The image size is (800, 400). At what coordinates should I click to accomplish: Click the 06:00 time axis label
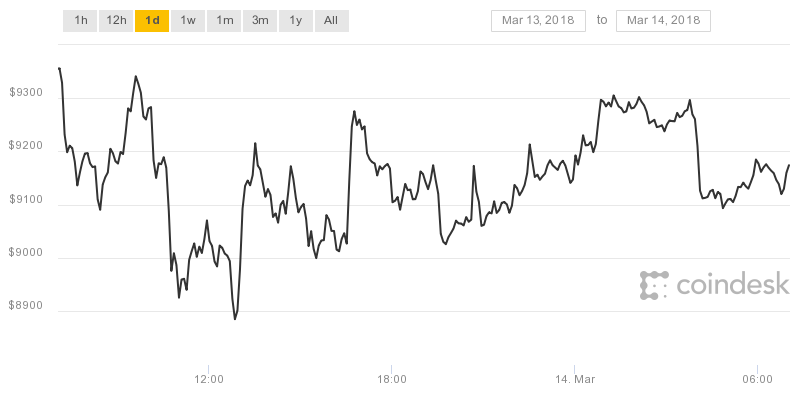pyautogui.click(x=758, y=380)
